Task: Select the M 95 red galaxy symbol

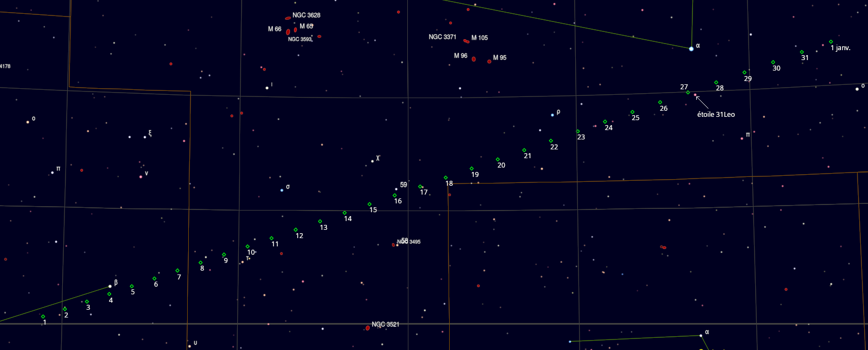Action: click(489, 61)
